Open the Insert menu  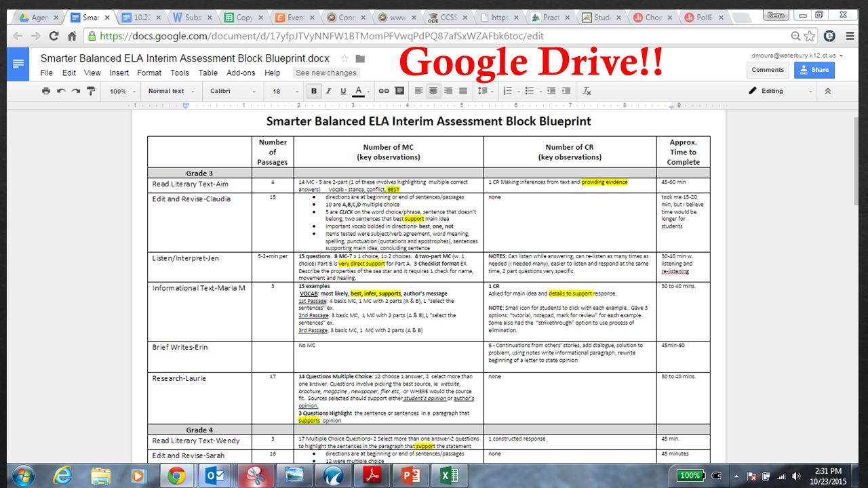coord(119,73)
